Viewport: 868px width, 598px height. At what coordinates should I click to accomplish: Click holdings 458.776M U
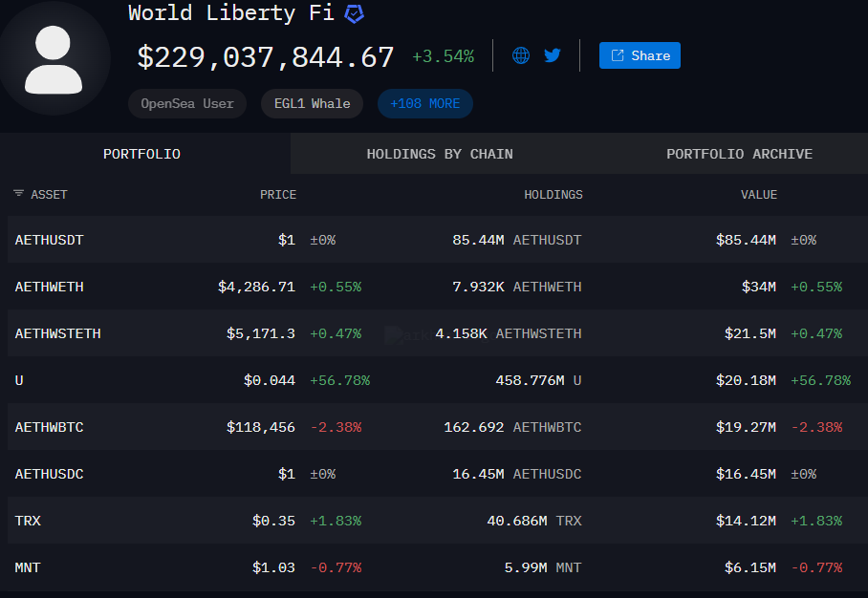click(x=538, y=380)
